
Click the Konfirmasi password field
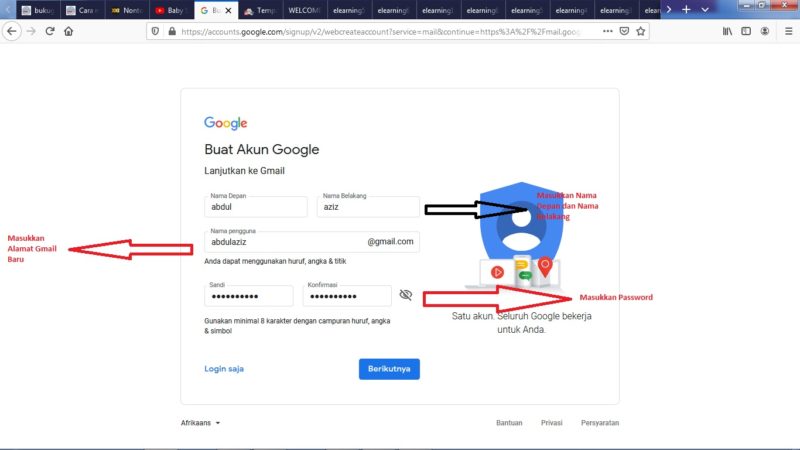347,296
